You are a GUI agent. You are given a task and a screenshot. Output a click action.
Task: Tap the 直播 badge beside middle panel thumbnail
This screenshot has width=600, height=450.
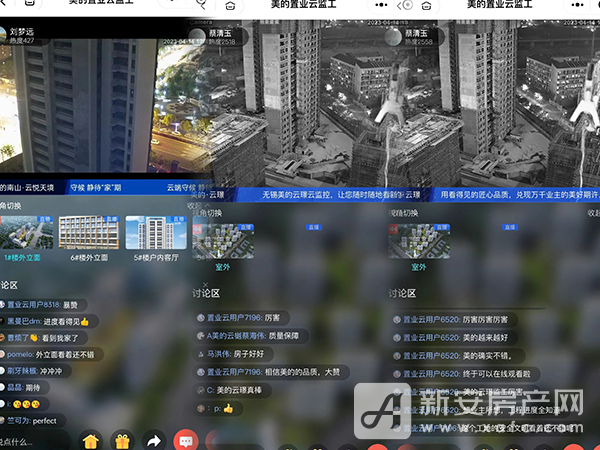[x=314, y=227]
